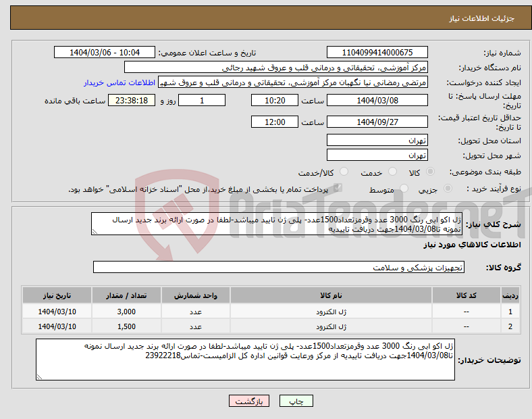The height and width of the screenshot is (419, 532).
Task: Open اطلاعات تماس خریدار link
Action: [x=119, y=82]
